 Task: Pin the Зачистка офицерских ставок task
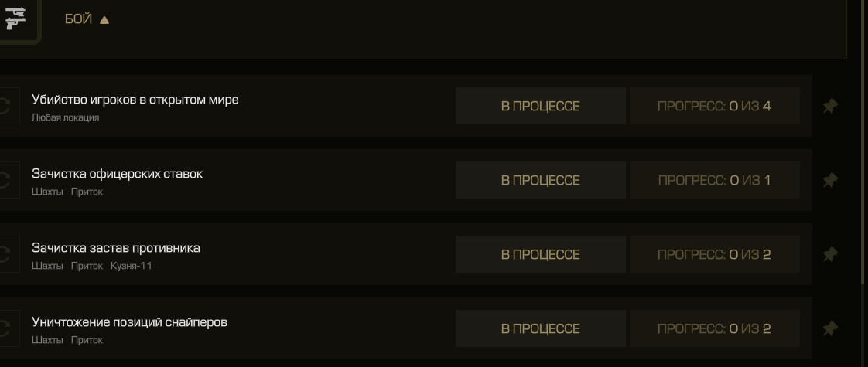coord(829,180)
